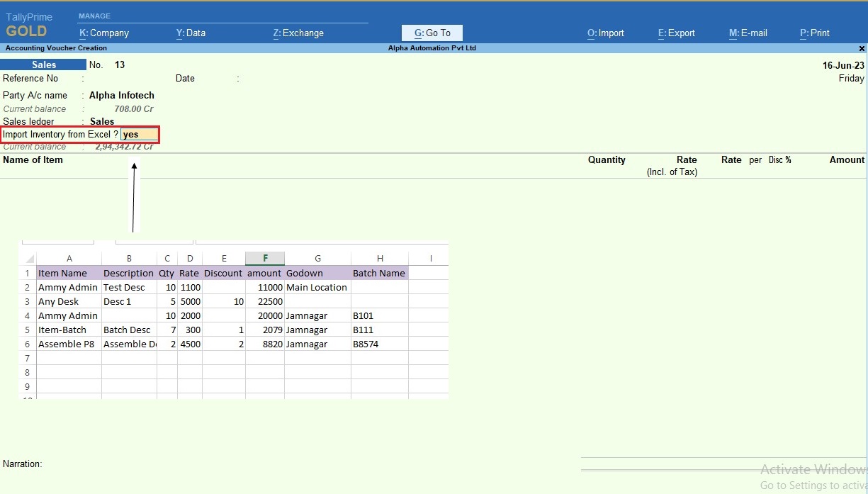The height and width of the screenshot is (494, 868).
Task: Open the Print option
Action: click(x=813, y=33)
